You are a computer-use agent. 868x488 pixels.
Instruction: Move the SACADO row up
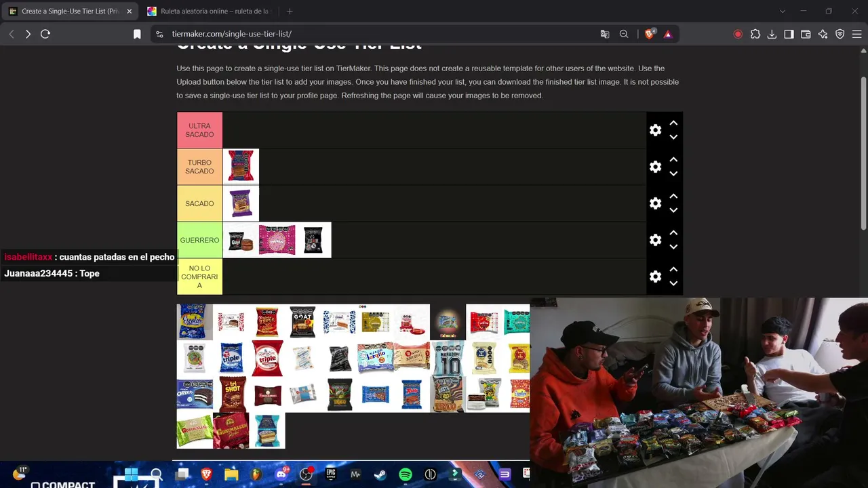click(673, 197)
